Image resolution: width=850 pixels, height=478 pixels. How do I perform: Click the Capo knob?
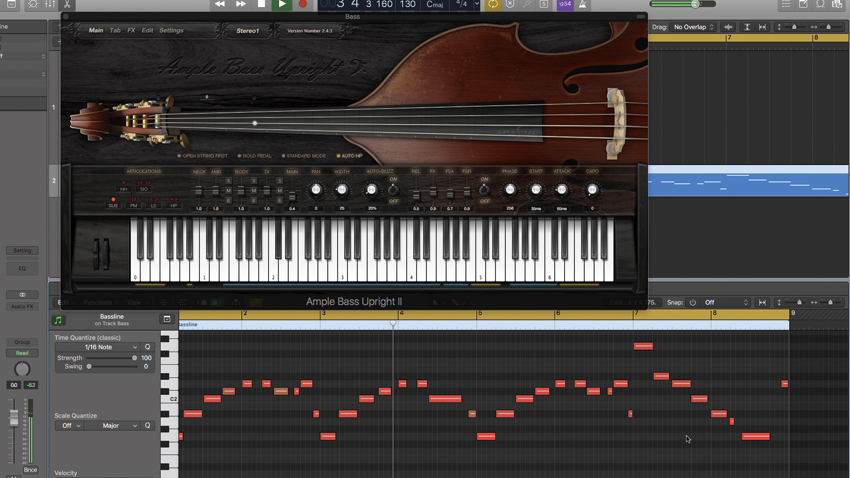click(592, 190)
